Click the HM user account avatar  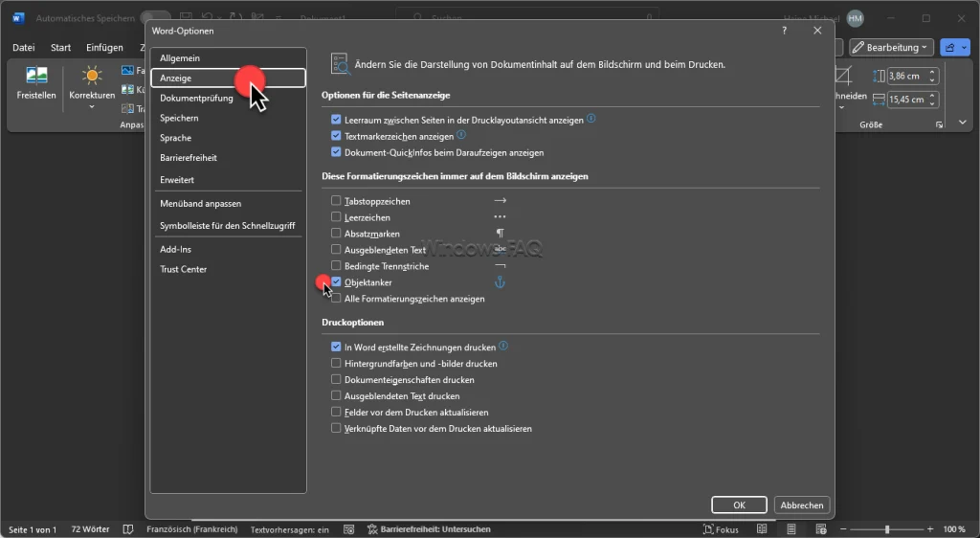pyautogui.click(x=855, y=19)
